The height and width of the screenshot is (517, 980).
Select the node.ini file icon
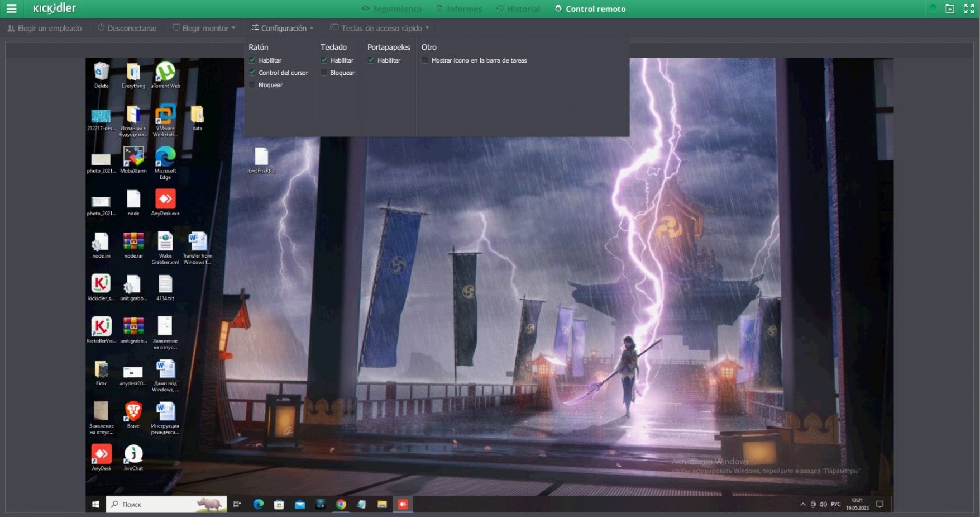[x=101, y=245]
